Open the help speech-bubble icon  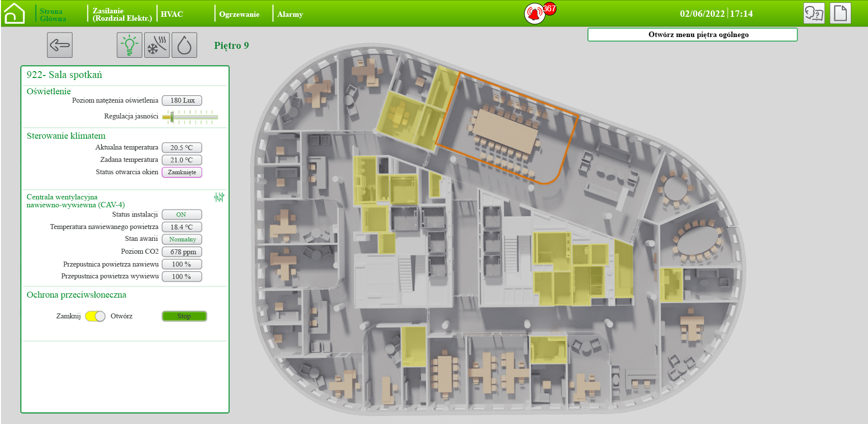[x=814, y=13]
